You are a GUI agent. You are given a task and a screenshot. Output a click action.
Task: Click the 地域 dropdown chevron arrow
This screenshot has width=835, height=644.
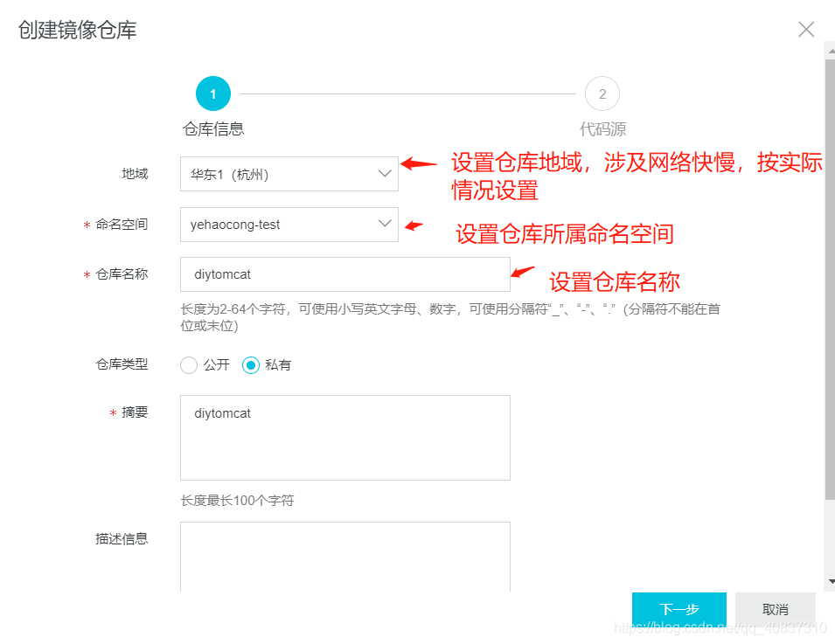386,174
